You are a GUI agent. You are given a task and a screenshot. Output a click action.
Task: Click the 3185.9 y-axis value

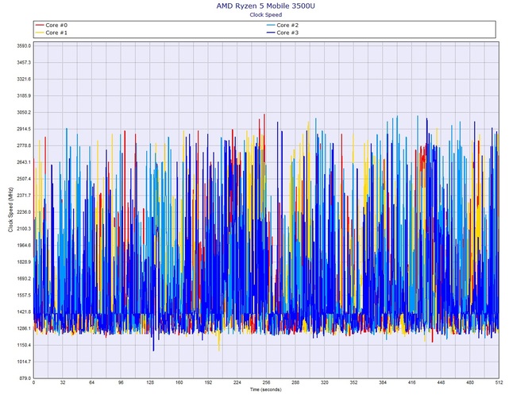click(x=24, y=95)
